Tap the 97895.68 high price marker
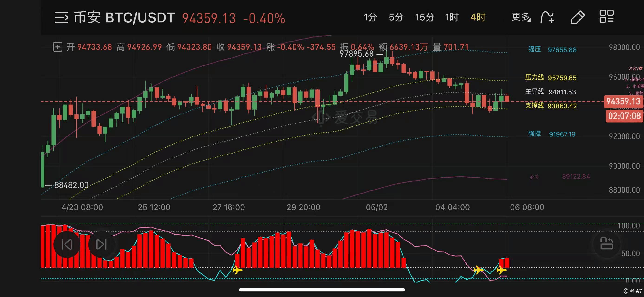Viewport: 644px width, 297px height. click(357, 54)
